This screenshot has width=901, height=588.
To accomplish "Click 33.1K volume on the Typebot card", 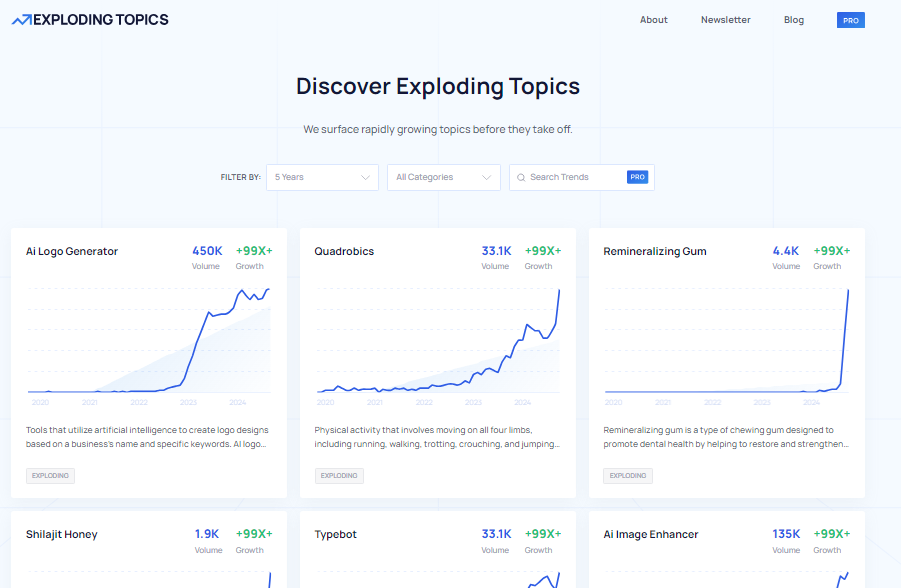I will tap(496, 534).
